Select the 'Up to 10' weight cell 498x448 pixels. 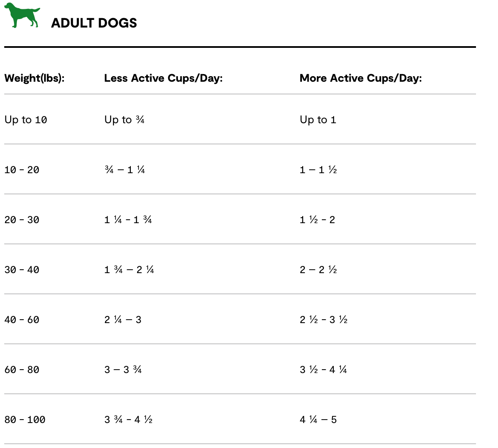coord(26,120)
